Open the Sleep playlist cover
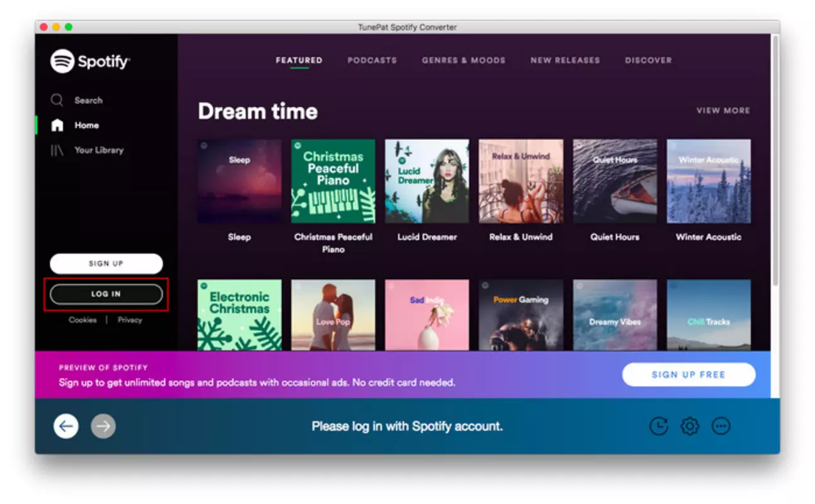 click(240, 181)
